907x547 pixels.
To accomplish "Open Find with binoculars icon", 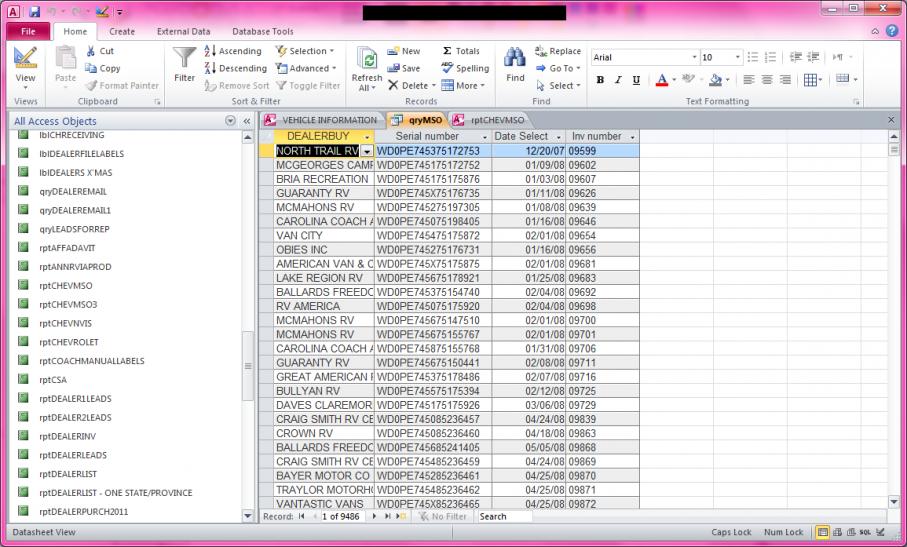I will point(515,65).
